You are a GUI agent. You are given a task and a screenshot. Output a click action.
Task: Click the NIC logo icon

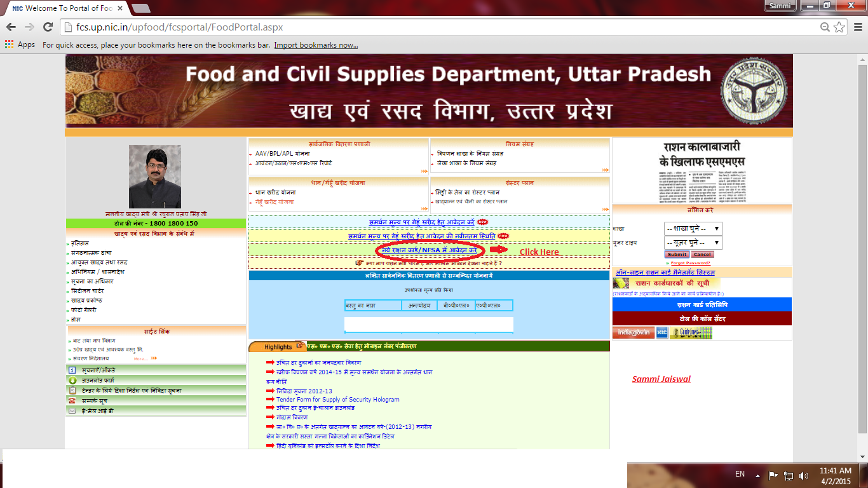click(x=661, y=332)
